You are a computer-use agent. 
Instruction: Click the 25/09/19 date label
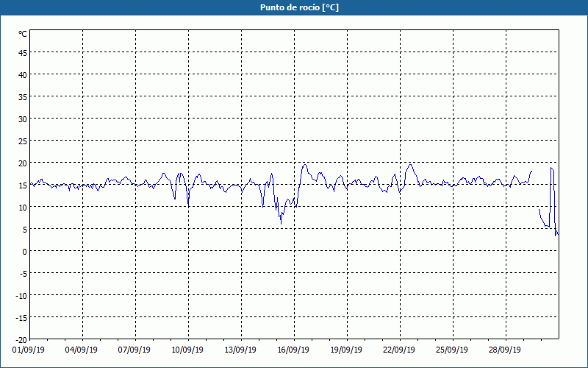[452, 350]
